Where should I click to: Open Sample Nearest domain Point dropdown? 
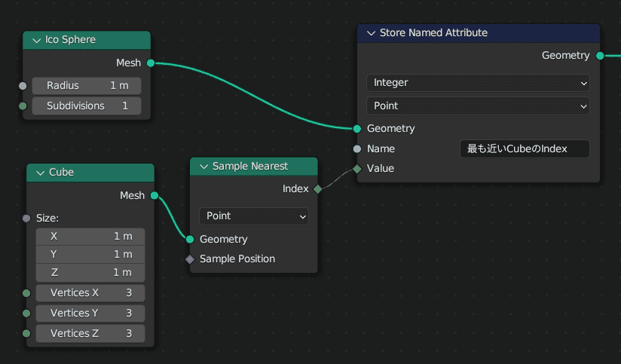click(254, 216)
